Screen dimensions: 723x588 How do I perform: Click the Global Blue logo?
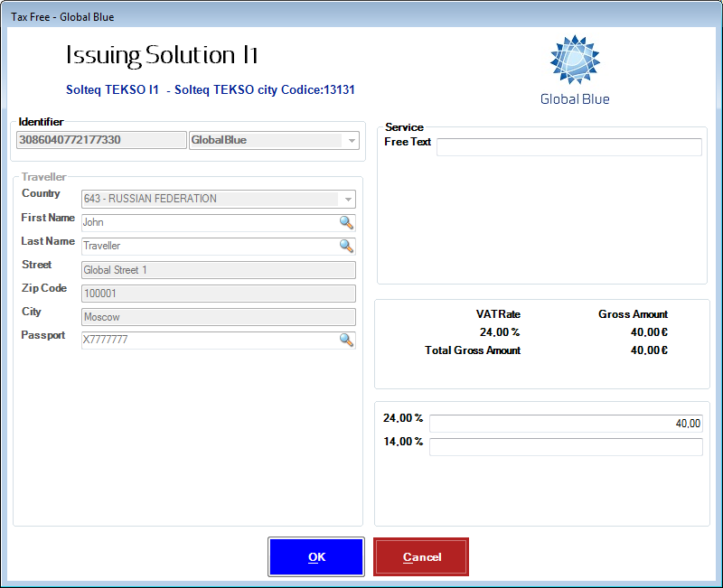click(575, 70)
